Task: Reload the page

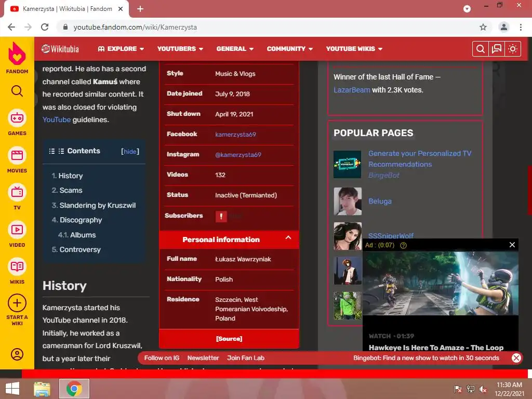Action: (x=45, y=27)
